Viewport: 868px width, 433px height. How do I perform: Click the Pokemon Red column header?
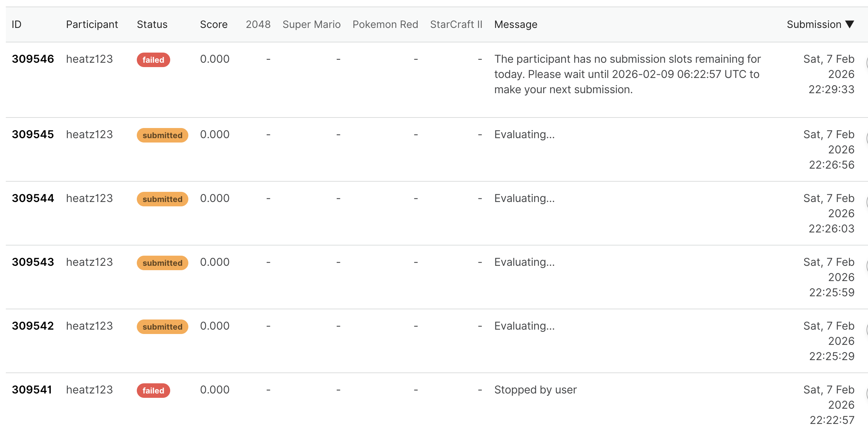(385, 24)
